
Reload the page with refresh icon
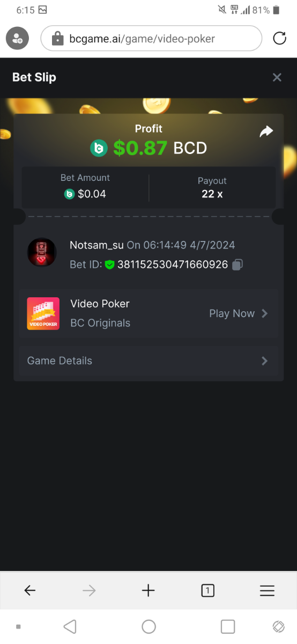tap(279, 39)
